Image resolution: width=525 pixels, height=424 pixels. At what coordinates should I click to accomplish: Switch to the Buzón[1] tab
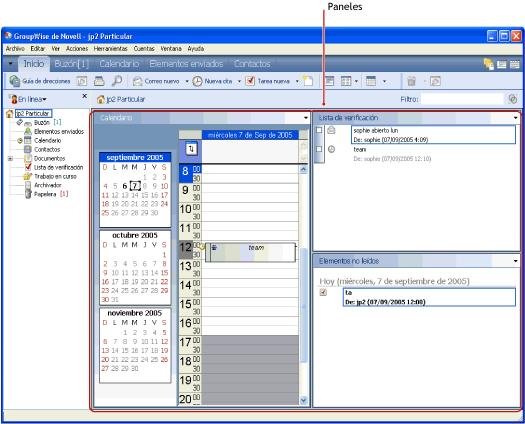(72, 64)
